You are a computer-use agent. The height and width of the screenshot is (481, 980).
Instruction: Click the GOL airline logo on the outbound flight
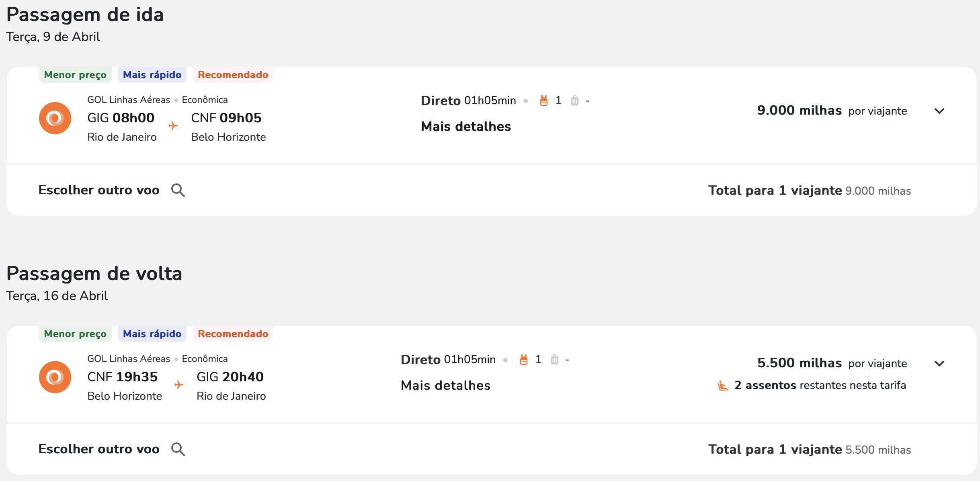point(55,118)
